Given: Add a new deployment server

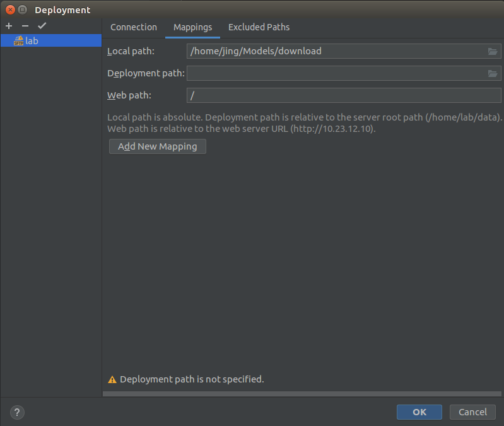Looking at the screenshot, I should [x=9, y=26].
